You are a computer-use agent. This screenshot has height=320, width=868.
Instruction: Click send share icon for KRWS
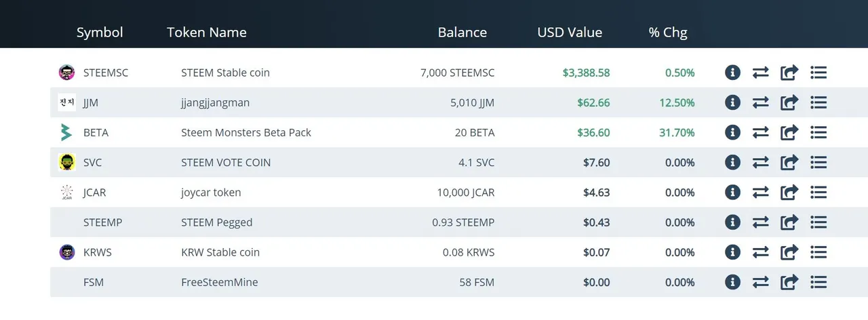(789, 252)
